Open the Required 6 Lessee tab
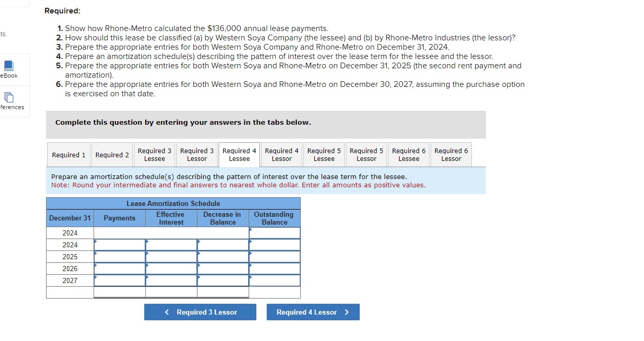The width and height of the screenshot is (644, 341). pos(409,155)
